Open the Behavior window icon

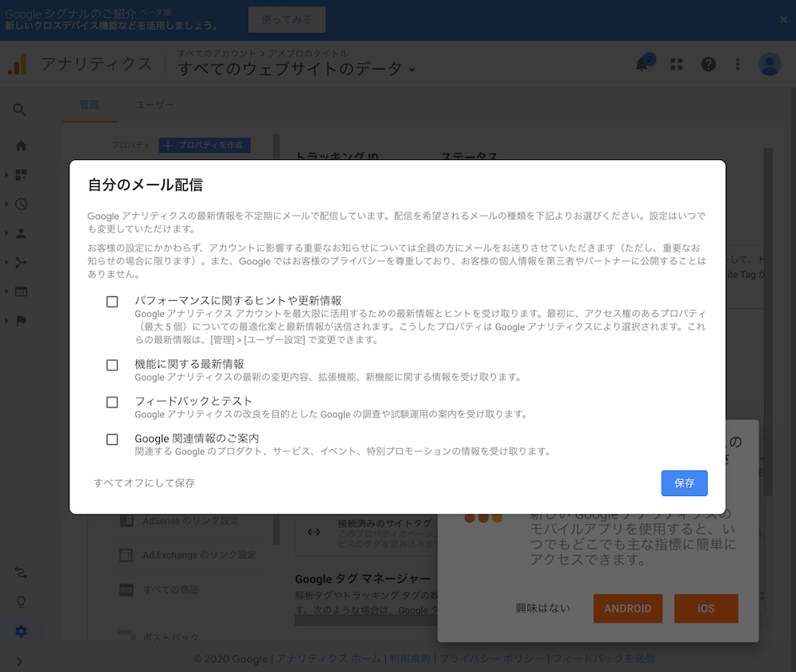pos(21,291)
